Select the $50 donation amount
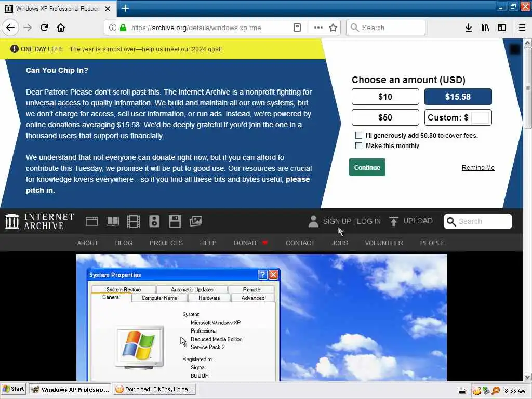532x399 pixels. (x=385, y=117)
